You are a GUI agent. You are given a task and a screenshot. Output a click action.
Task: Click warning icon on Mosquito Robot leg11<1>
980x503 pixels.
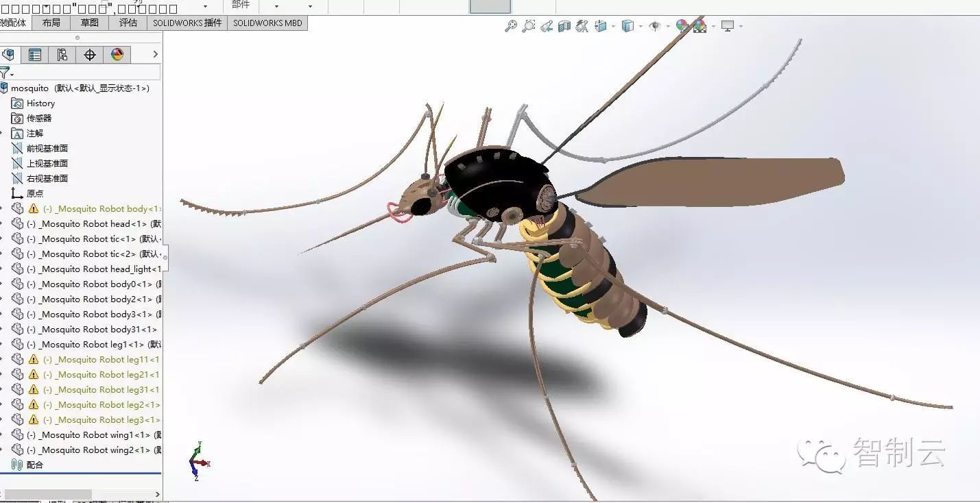click(x=34, y=360)
